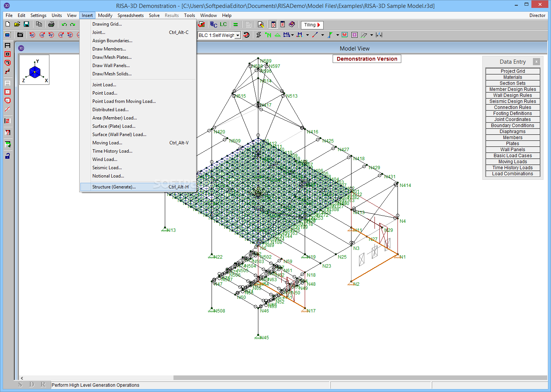The image size is (551, 392).
Task: Click the green N joint labels icon
Action: (268, 35)
